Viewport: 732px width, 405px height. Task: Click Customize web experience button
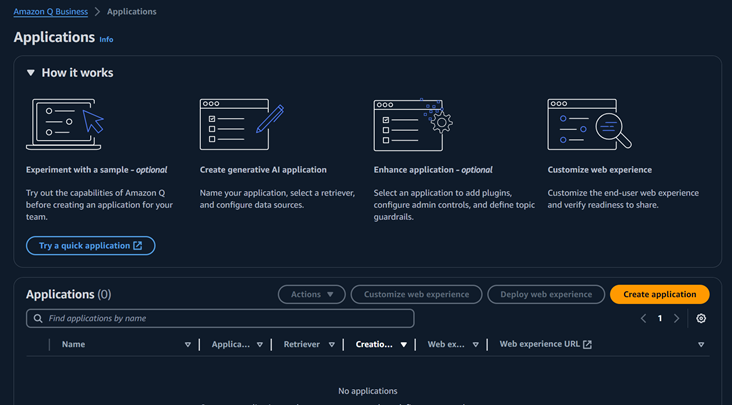click(416, 294)
